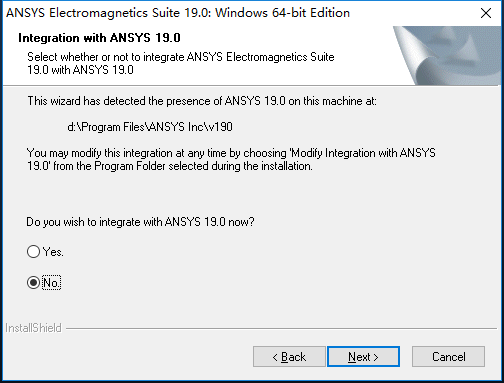Click the page-curl banner graphic
The image size is (504, 383).
tap(447, 55)
